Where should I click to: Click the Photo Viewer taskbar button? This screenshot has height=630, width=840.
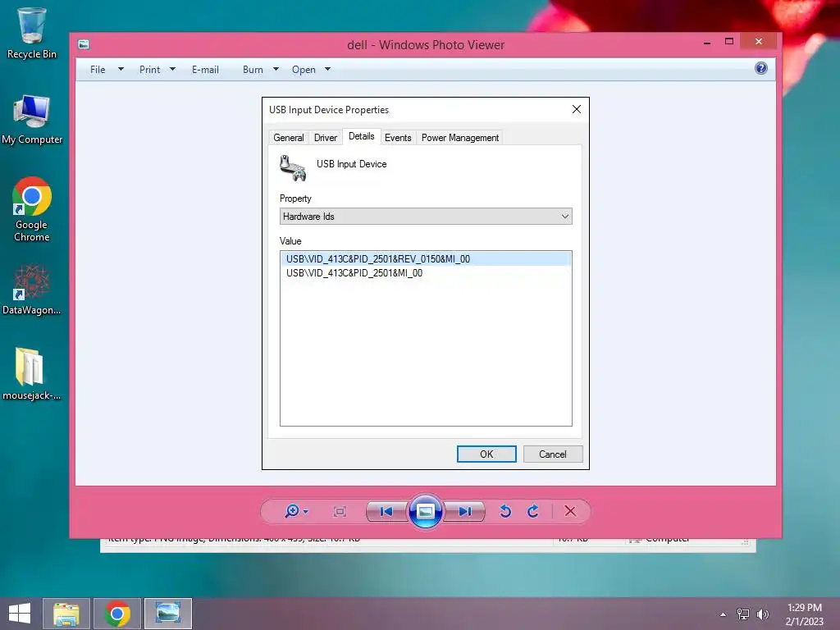(x=167, y=614)
